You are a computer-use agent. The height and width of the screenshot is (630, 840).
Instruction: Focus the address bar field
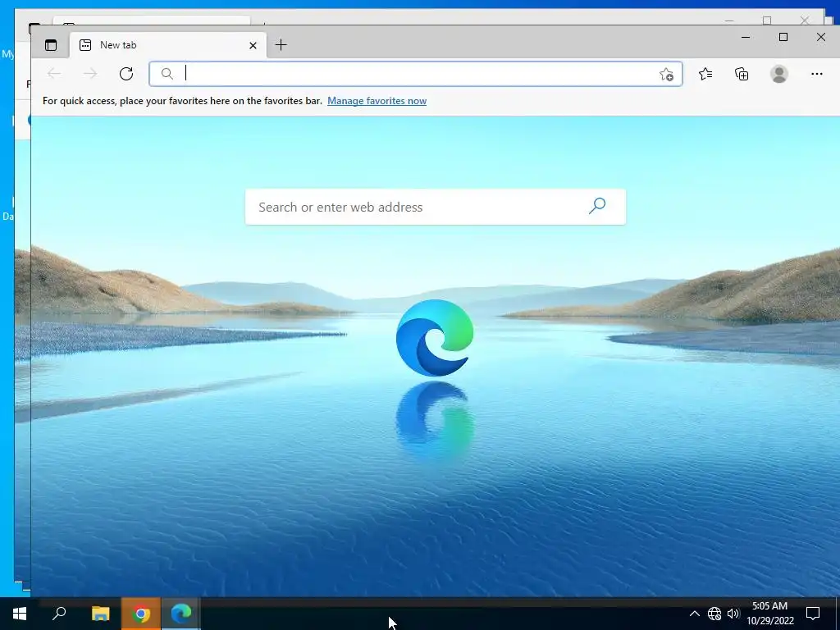click(x=416, y=74)
